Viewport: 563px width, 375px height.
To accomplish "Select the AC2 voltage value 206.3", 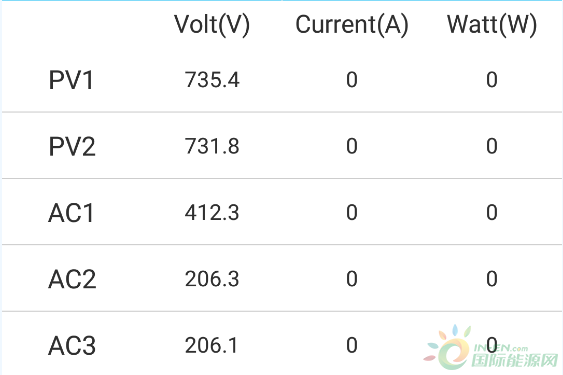I will click(212, 279).
